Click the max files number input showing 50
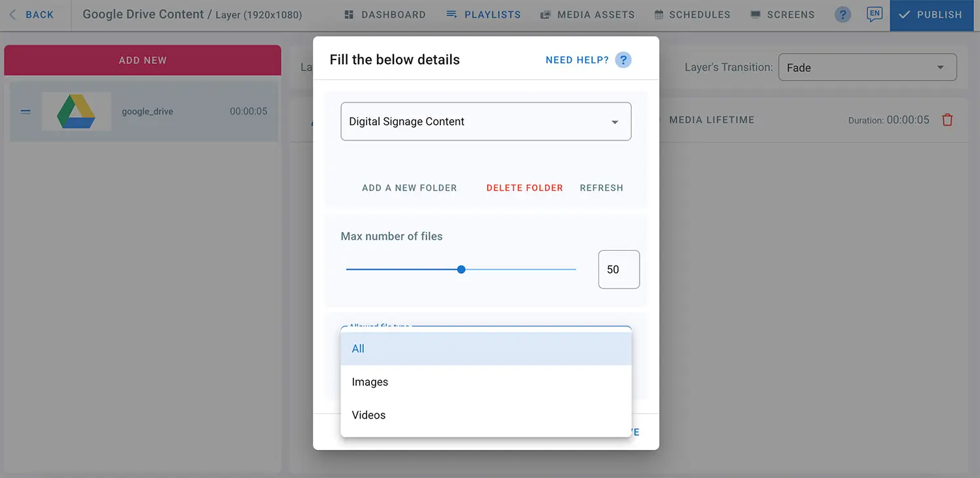Viewport: 980px width, 478px height. coord(618,269)
